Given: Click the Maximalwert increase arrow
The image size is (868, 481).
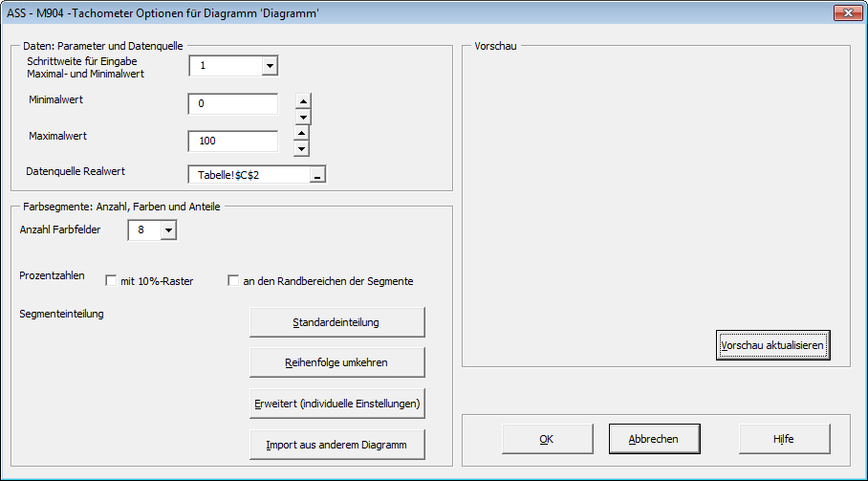Looking at the screenshot, I should [301, 133].
